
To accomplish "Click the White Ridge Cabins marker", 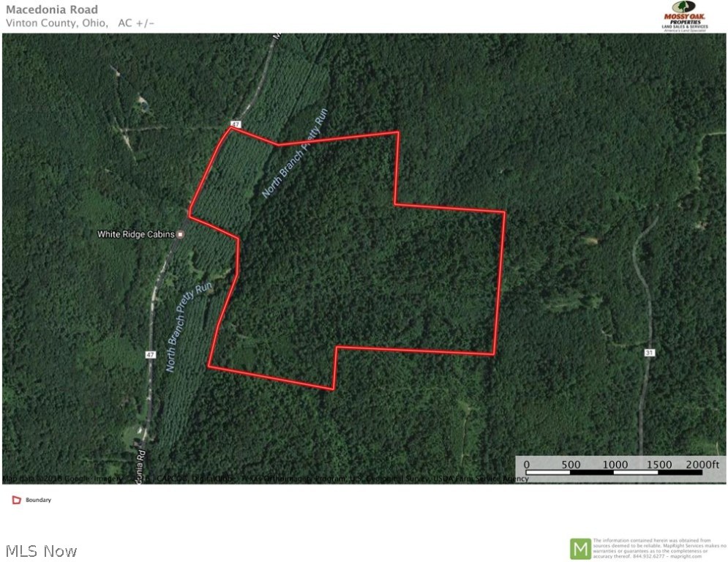I will (x=181, y=235).
